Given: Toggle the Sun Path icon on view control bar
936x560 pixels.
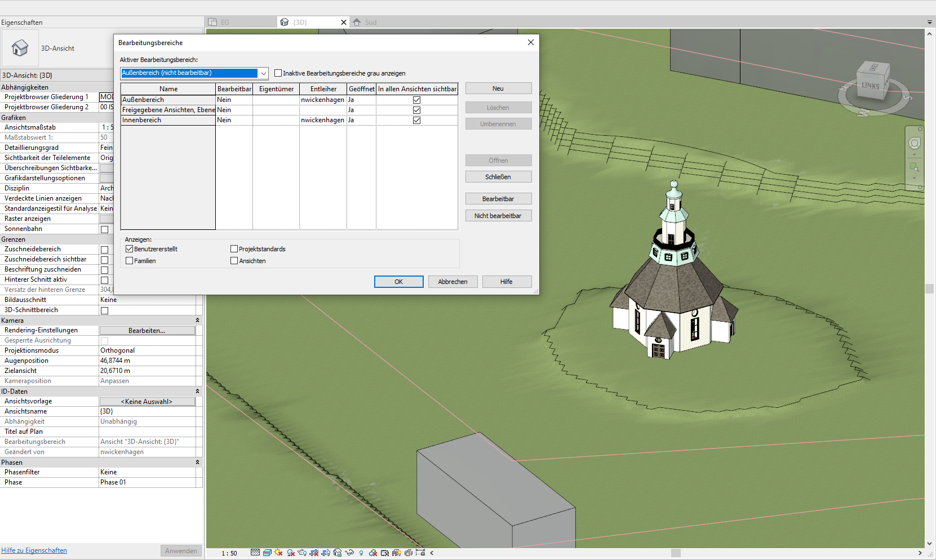Looking at the screenshot, I should click(x=278, y=553).
